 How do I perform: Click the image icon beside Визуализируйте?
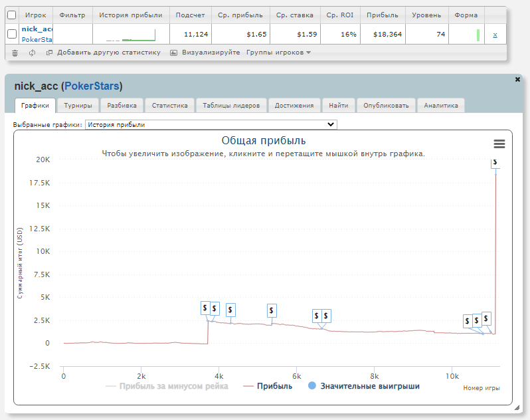pos(173,52)
